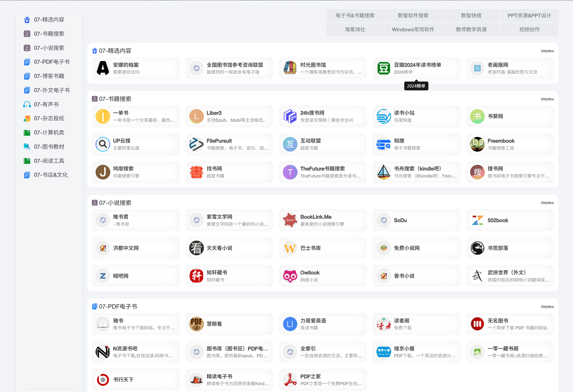
Task: Open the PPT资源&PPT设计 tab
Action: [529, 16]
